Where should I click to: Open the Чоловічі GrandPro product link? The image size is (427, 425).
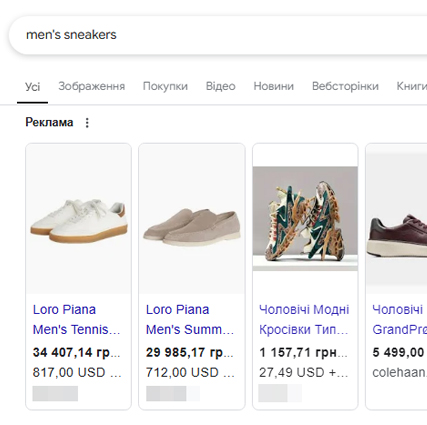(400, 320)
